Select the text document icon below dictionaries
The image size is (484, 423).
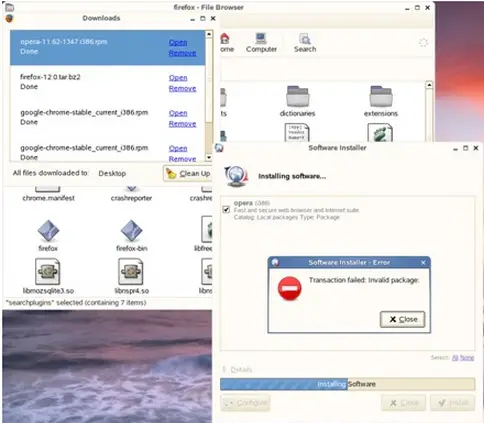[x=297, y=133]
